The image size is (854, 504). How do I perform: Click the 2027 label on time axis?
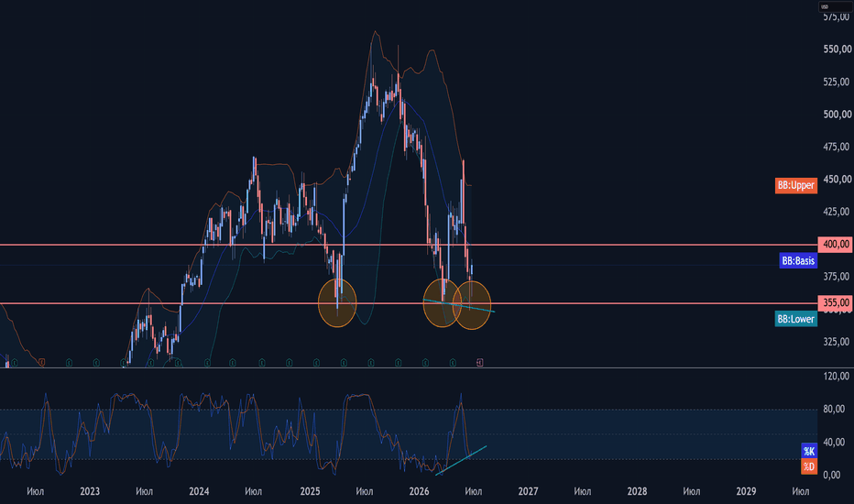(x=528, y=491)
